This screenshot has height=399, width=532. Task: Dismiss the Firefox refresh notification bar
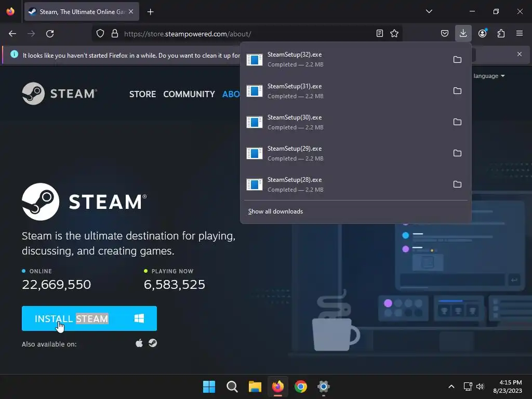tap(519, 54)
